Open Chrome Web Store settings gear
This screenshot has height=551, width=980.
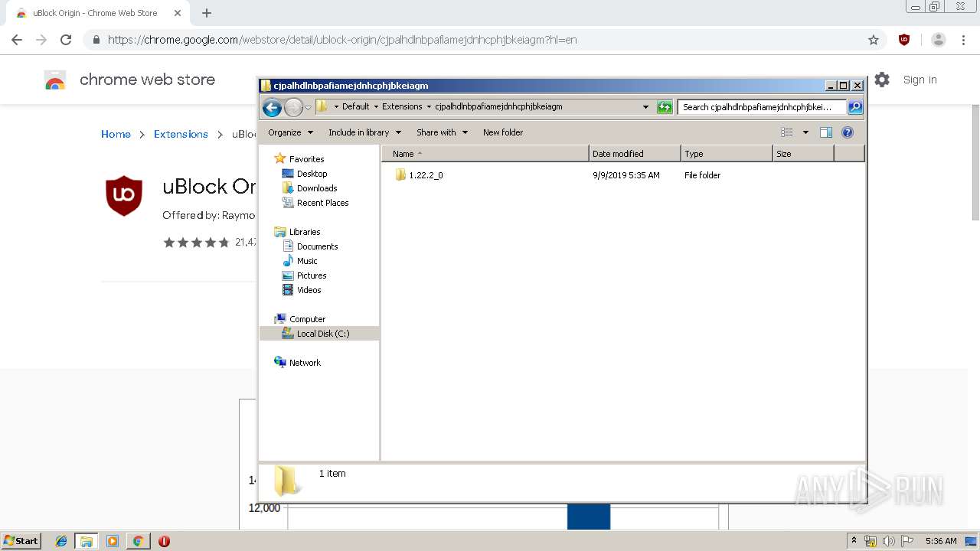882,80
